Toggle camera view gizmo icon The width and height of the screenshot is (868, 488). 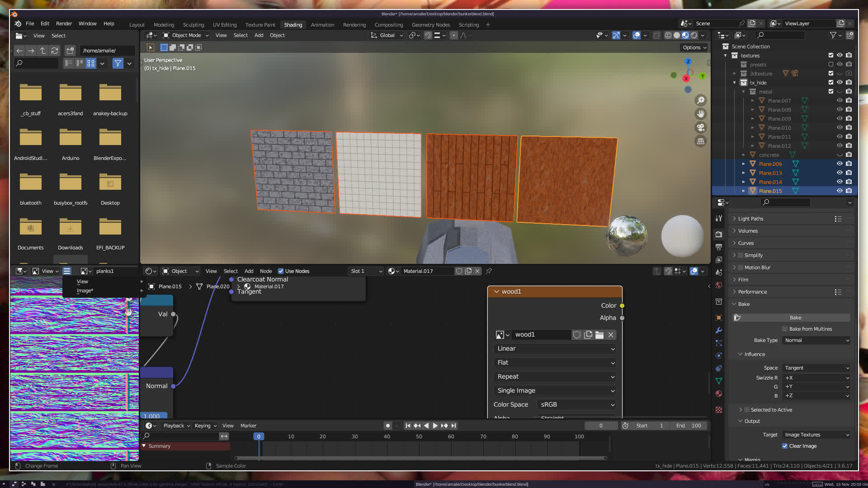coord(700,127)
